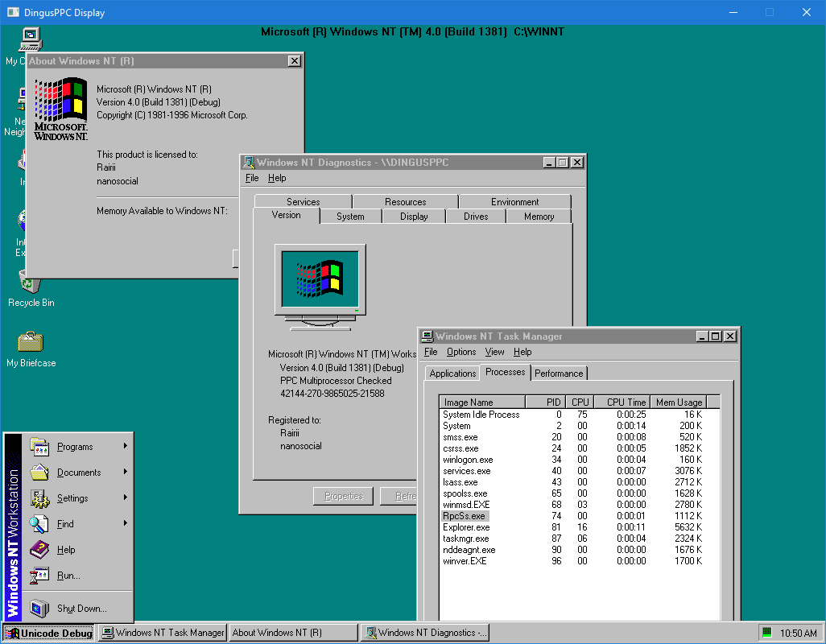Click the DingusPPC Display title bar icon
826x644 pixels.
(x=13, y=12)
